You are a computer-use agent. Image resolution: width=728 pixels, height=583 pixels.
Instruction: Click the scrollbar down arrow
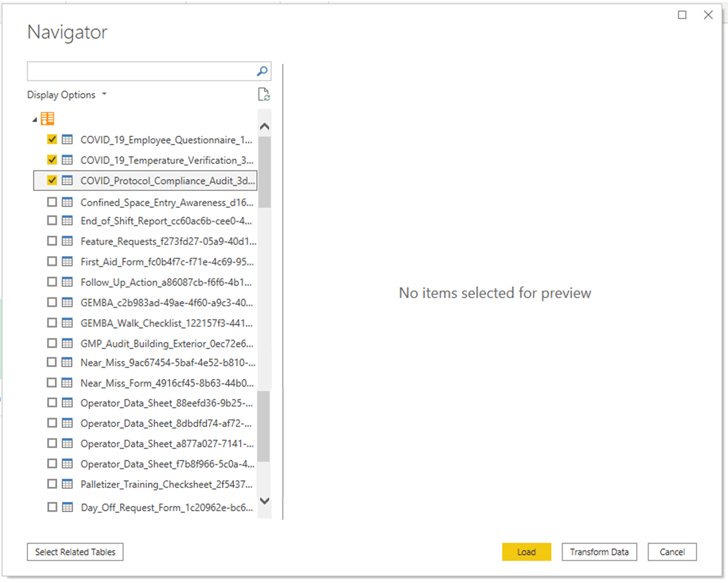pos(265,501)
